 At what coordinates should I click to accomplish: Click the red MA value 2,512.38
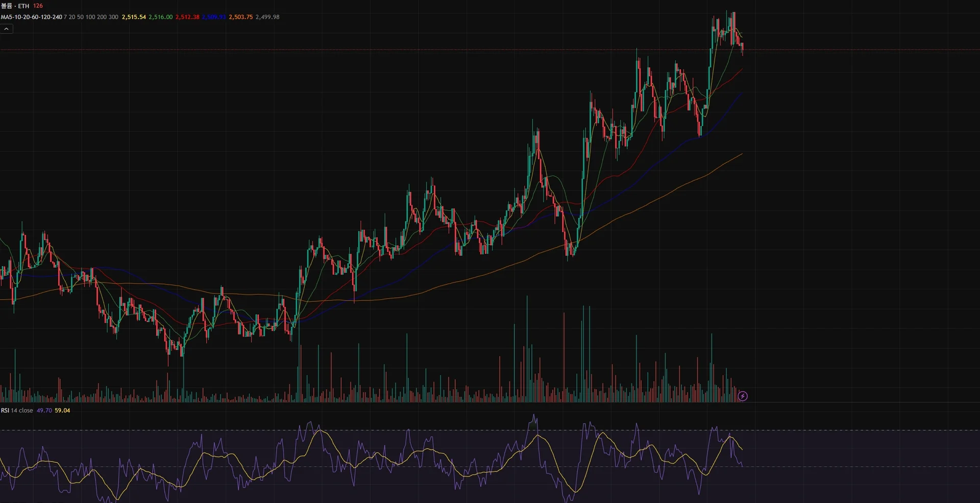[x=187, y=17]
